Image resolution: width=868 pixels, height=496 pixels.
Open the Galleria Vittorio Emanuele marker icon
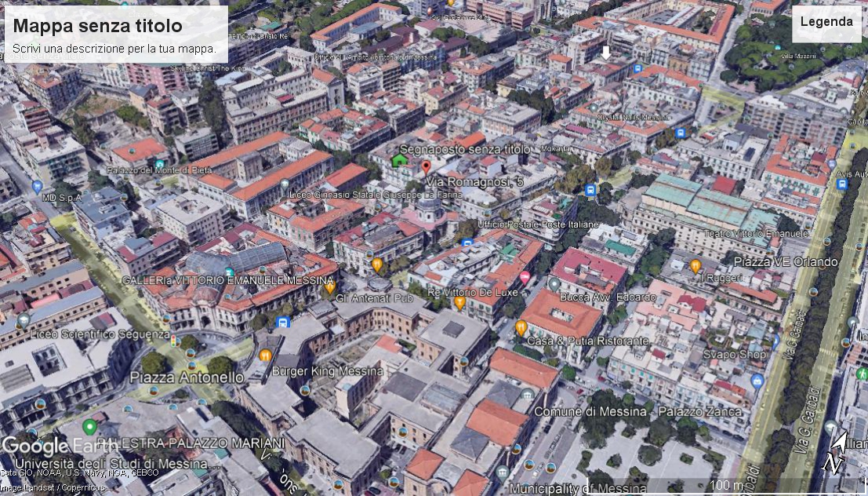click(x=229, y=272)
